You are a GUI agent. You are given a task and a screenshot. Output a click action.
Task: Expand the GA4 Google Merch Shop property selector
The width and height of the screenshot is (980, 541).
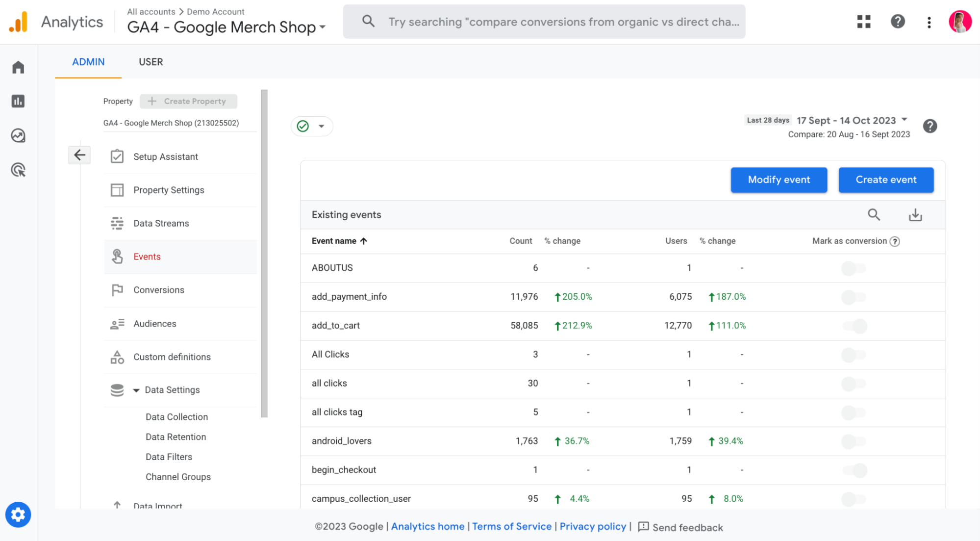point(324,26)
